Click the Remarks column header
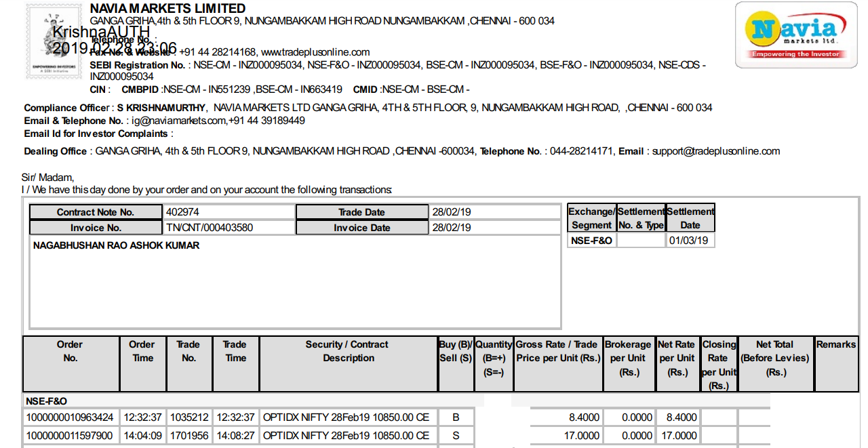 pyautogui.click(x=836, y=364)
